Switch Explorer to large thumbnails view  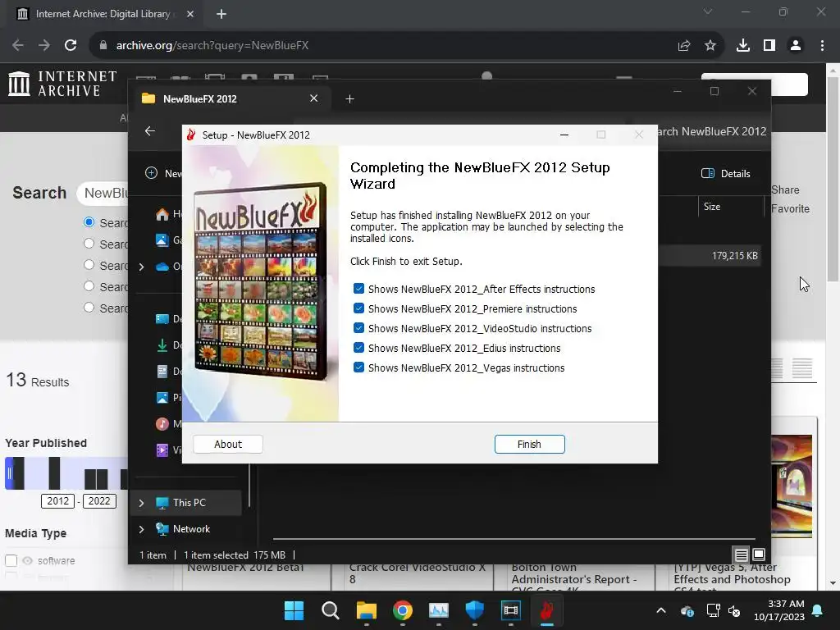coord(759,555)
